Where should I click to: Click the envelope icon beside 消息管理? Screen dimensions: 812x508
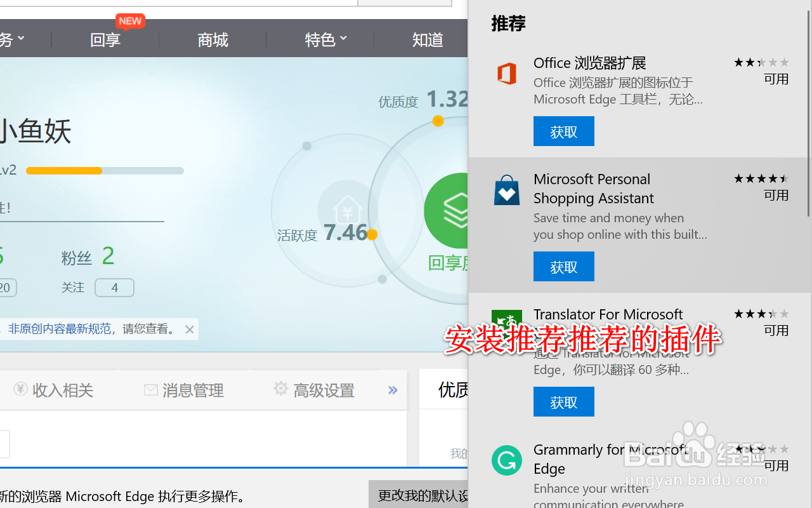coord(151,390)
